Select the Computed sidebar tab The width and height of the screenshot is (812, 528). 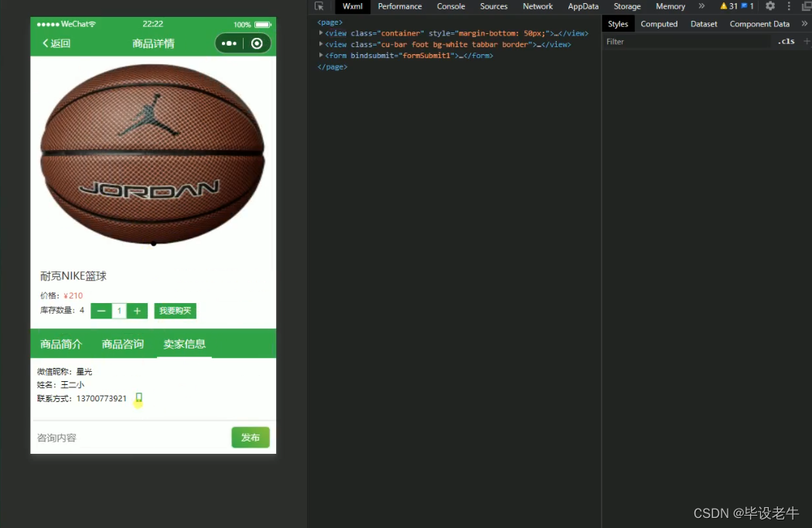659,24
